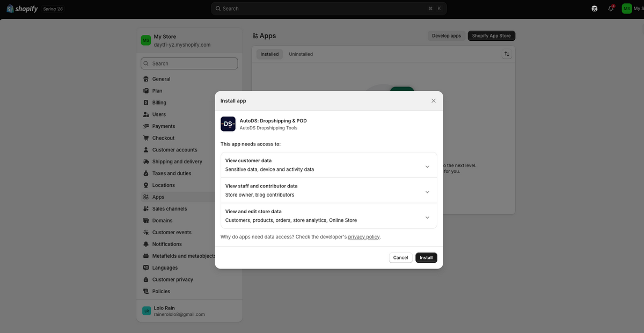This screenshot has height=333, width=644.
Task: Click the AutoDS app logo in dialog
Action: click(228, 124)
